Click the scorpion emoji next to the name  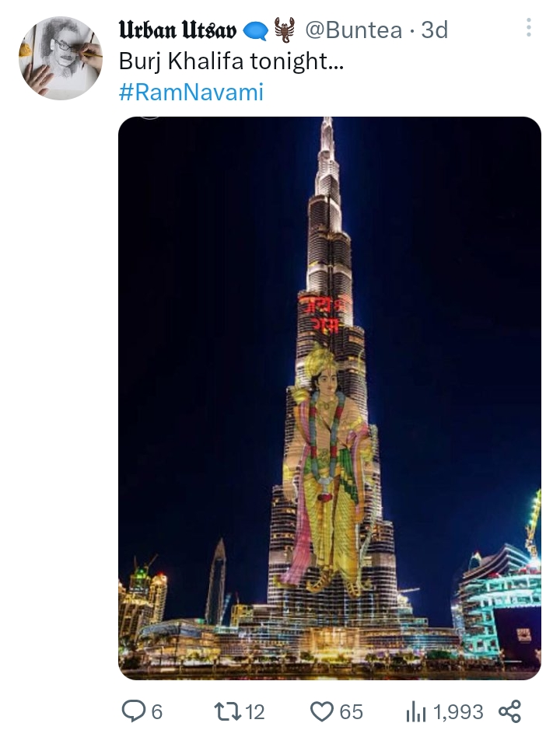(284, 29)
